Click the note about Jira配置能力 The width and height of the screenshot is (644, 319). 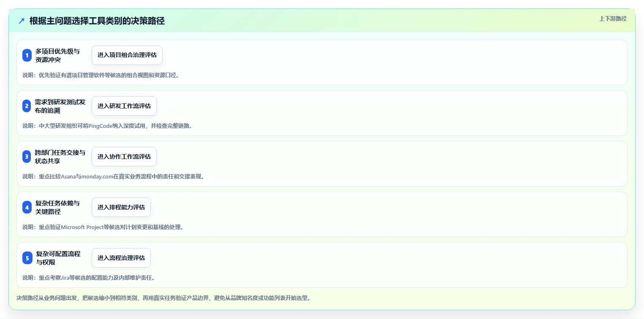tap(89, 278)
